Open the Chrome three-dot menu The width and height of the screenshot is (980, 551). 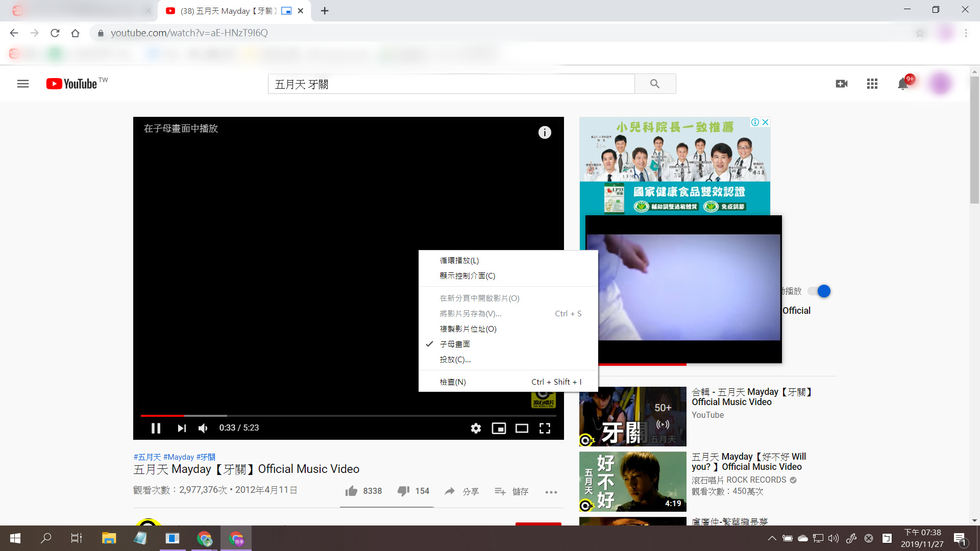pyautogui.click(x=966, y=33)
